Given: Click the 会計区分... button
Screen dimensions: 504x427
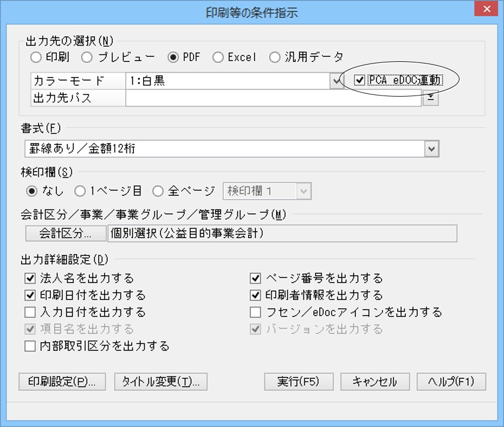Looking at the screenshot, I should [x=65, y=234].
